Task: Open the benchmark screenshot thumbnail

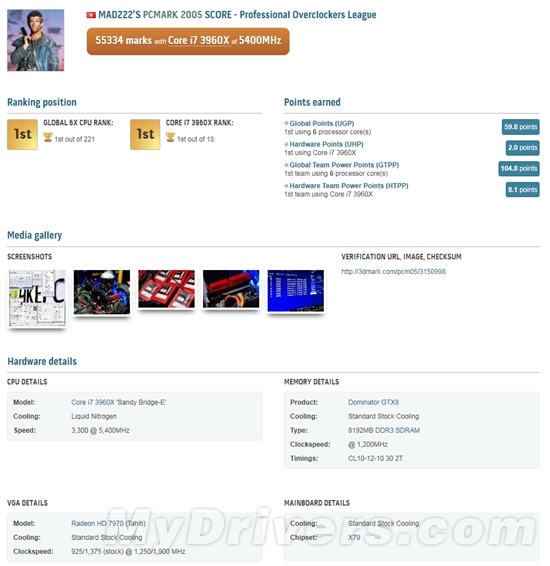Action: 37,298
